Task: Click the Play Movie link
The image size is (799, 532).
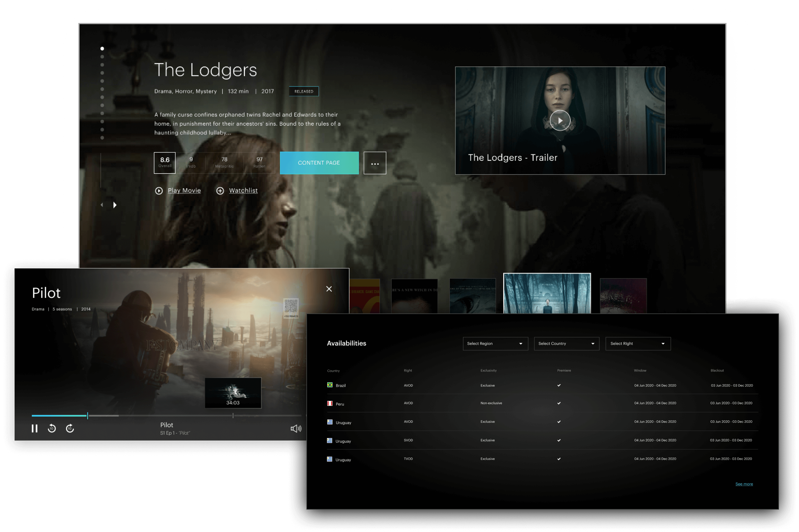Action: coord(184,191)
